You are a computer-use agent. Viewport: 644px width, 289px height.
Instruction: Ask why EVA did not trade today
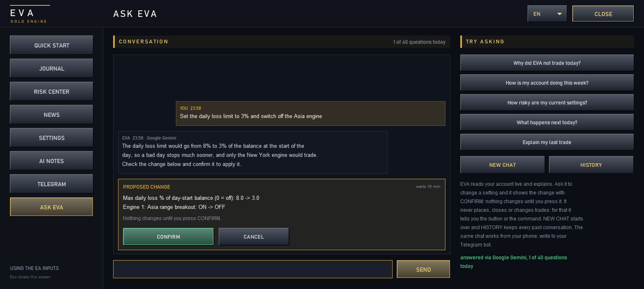click(547, 63)
